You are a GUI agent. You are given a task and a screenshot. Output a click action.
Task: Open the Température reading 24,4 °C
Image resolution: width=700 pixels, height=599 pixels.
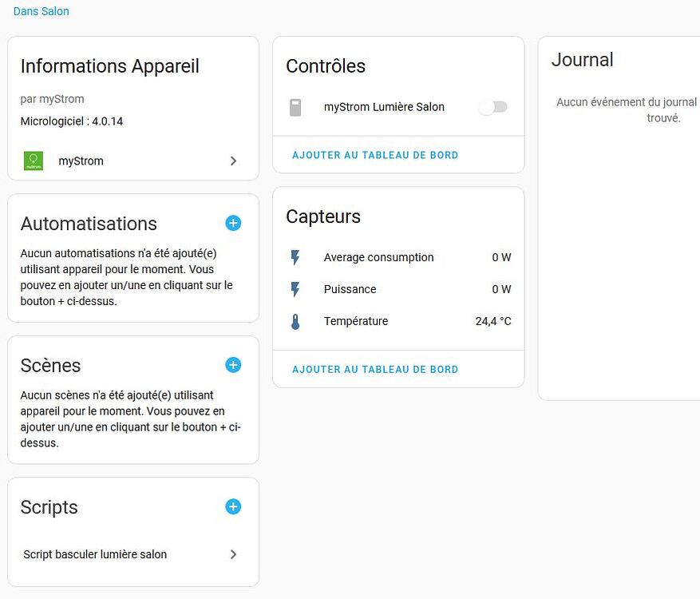pyautogui.click(x=493, y=321)
